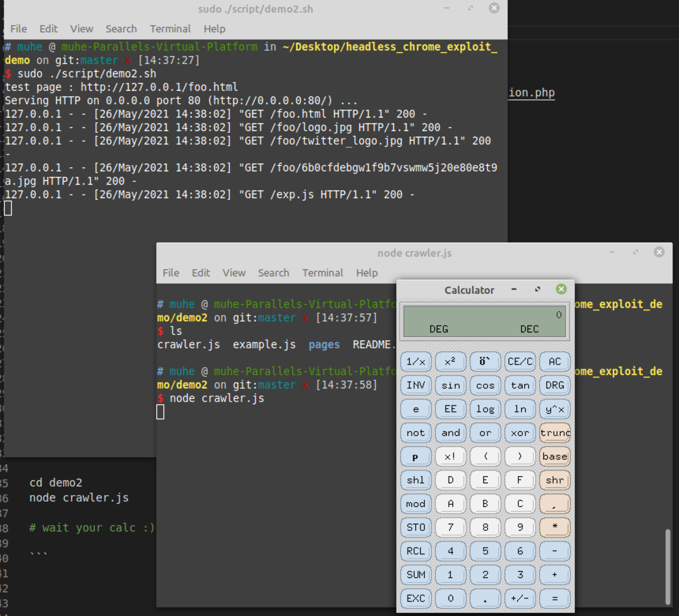Screen dimensions: 679x616
Task: Click the shr shift right key
Action: coord(555,480)
